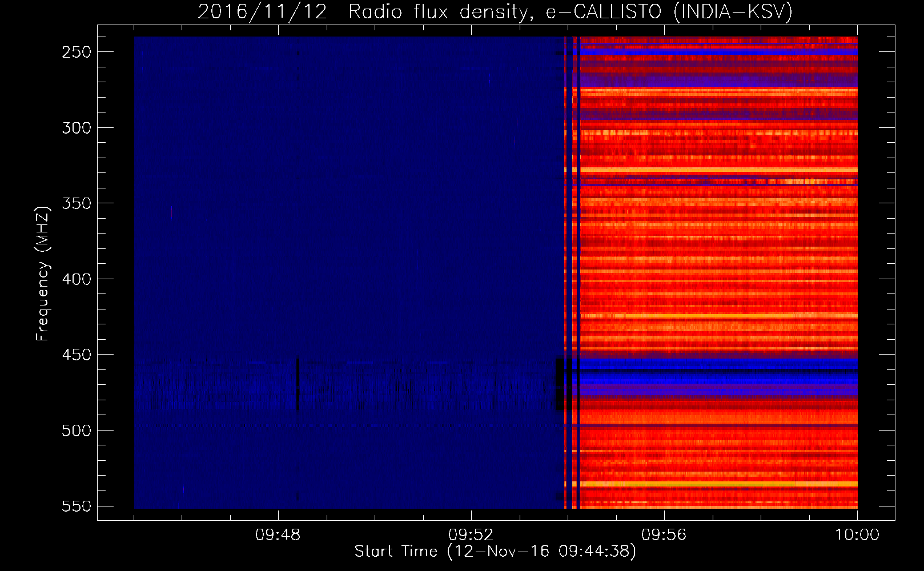This screenshot has height=571, width=924.
Task: Click the 400 frequency tick label
Action: pos(77,279)
